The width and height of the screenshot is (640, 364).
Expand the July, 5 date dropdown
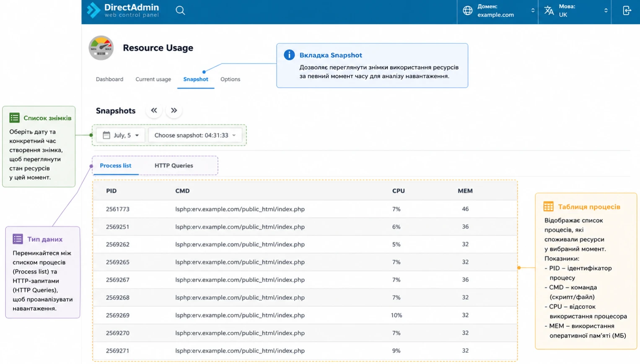(121, 135)
